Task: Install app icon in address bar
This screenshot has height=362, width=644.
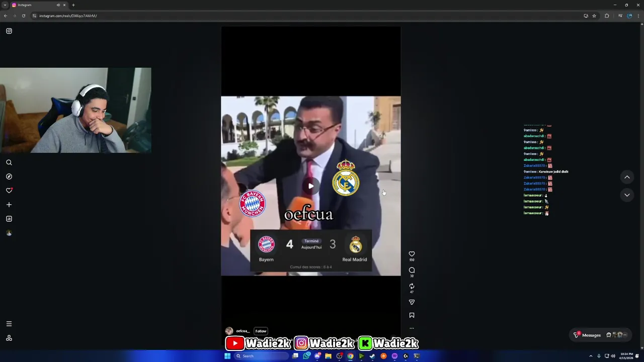Action: (x=586, y=16)
